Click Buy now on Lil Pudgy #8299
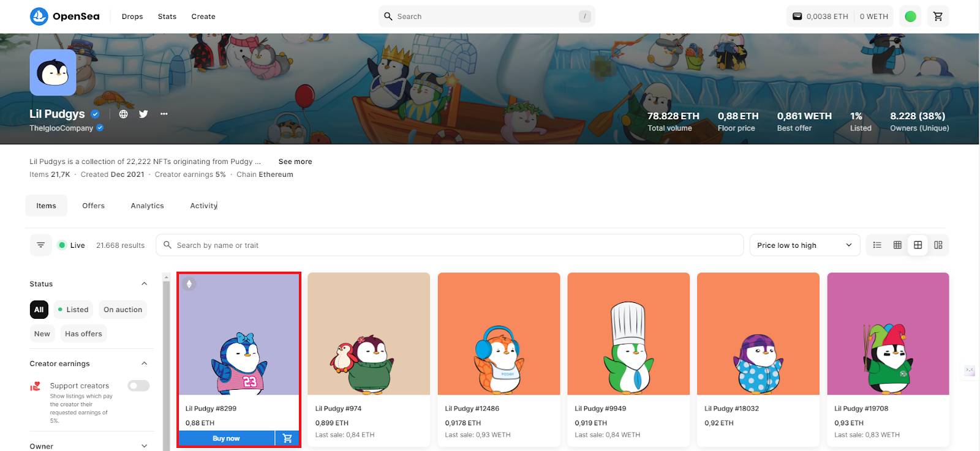This screenshot has height=451, width=980. [x=227, y=438]
